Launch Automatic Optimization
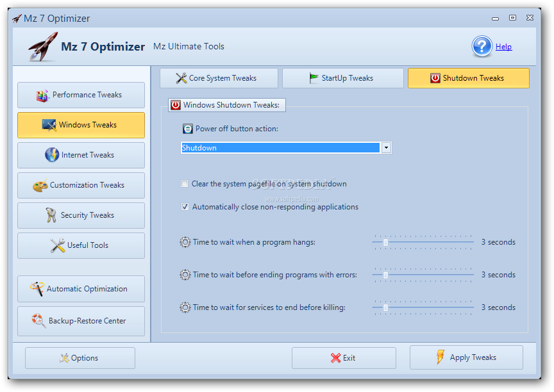Image resolution: width=554 pixels, height=392 pixels. 81,289
